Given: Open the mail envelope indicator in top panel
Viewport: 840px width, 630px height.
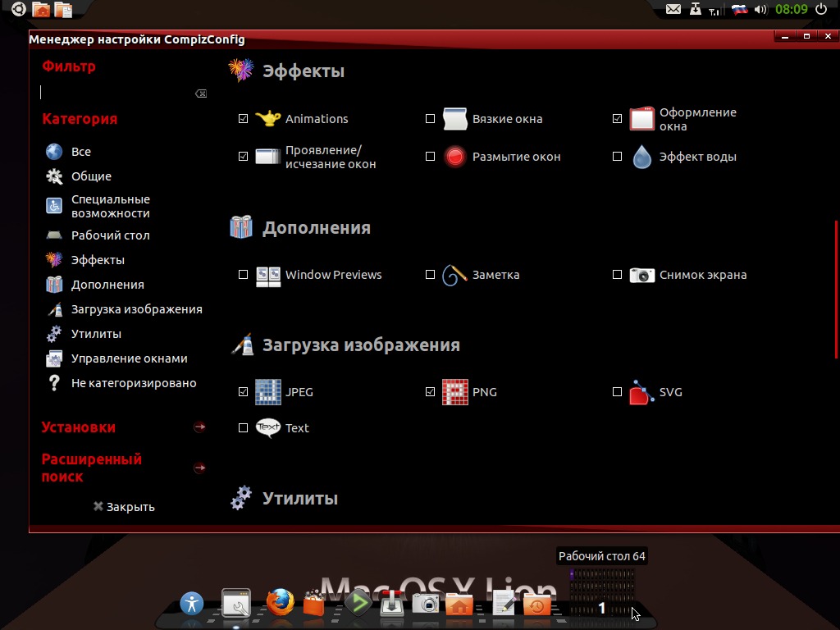Looking at the screenshot, I should point(673,9).
